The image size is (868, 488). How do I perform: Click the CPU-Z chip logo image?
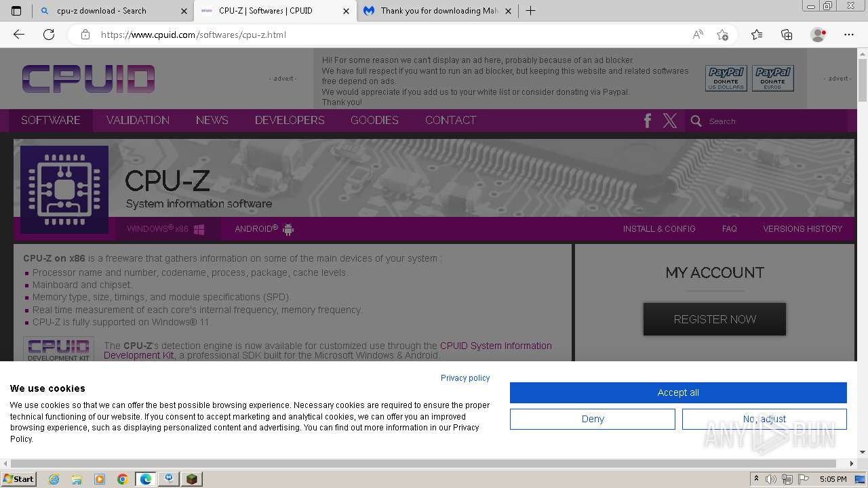click(64, 190)
